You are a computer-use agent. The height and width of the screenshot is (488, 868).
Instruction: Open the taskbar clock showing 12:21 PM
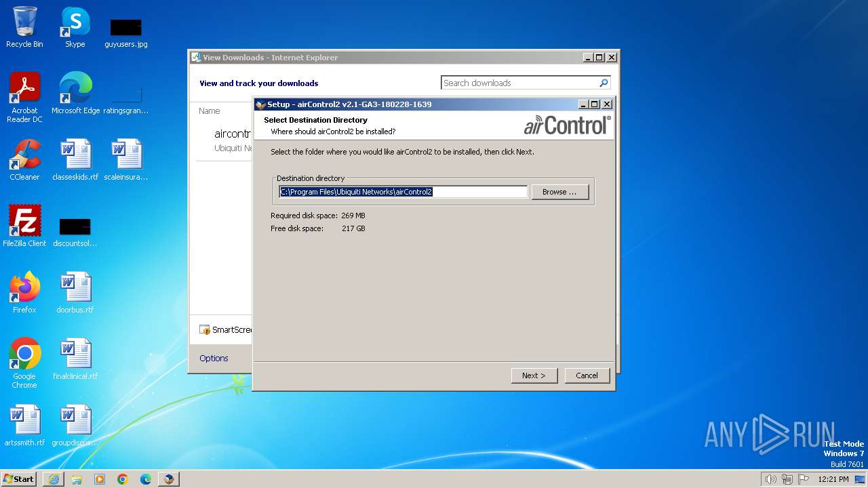click(833, 479)
